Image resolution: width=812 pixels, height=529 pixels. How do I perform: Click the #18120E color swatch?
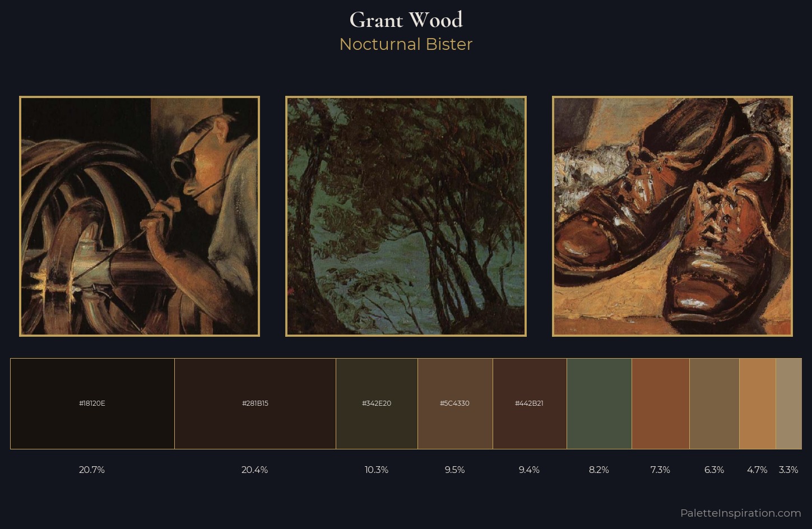pyautogui.click(x=92, y=403)
